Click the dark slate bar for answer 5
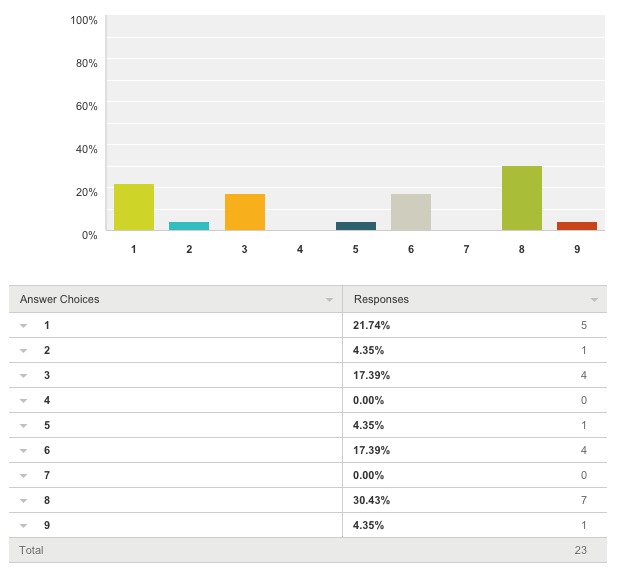Viewport: 622px width, 576px height. tap(356, 226)
